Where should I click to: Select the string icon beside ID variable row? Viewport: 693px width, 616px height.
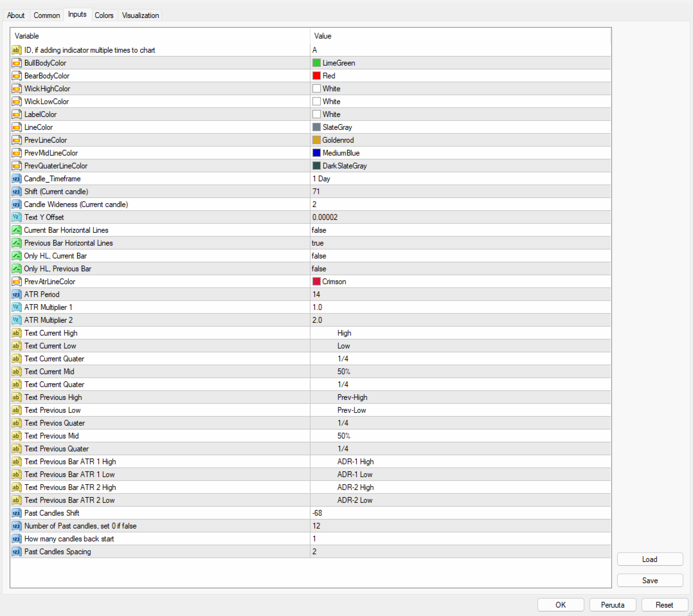click(16, 50)
